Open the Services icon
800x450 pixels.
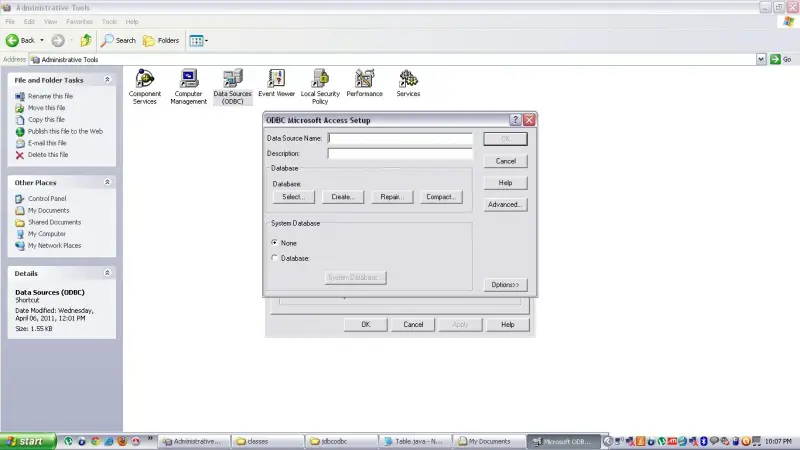point(408,83)
